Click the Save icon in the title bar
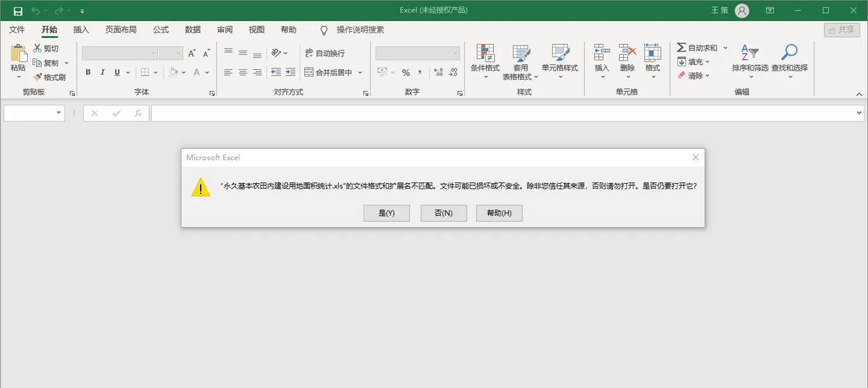 pyautogui.click(x=18, y=11)
